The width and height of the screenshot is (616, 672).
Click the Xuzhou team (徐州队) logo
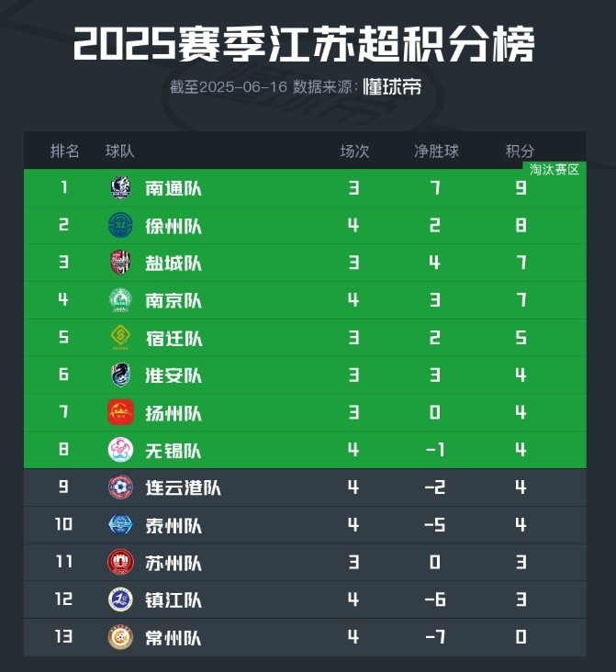(120, 226)
